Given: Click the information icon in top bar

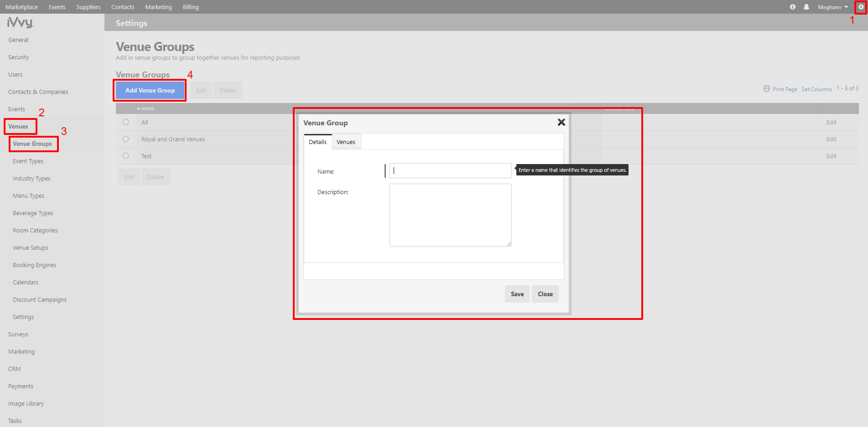Looking at the screenshot, I should [x=793, y=7].
